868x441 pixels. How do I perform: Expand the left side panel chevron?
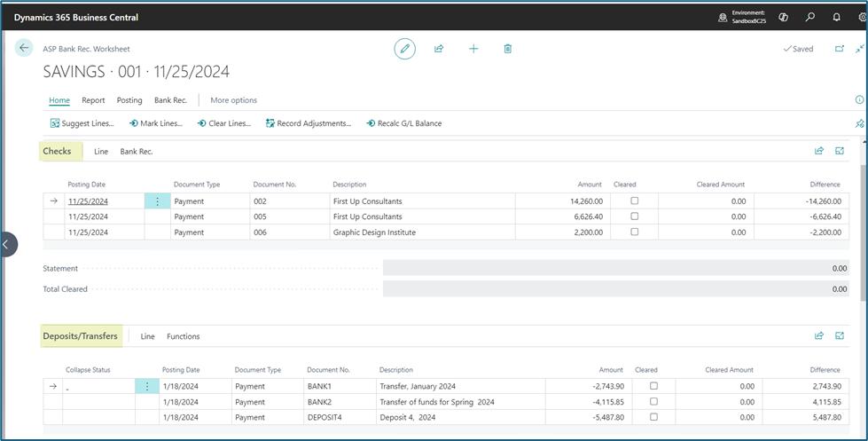6,244
